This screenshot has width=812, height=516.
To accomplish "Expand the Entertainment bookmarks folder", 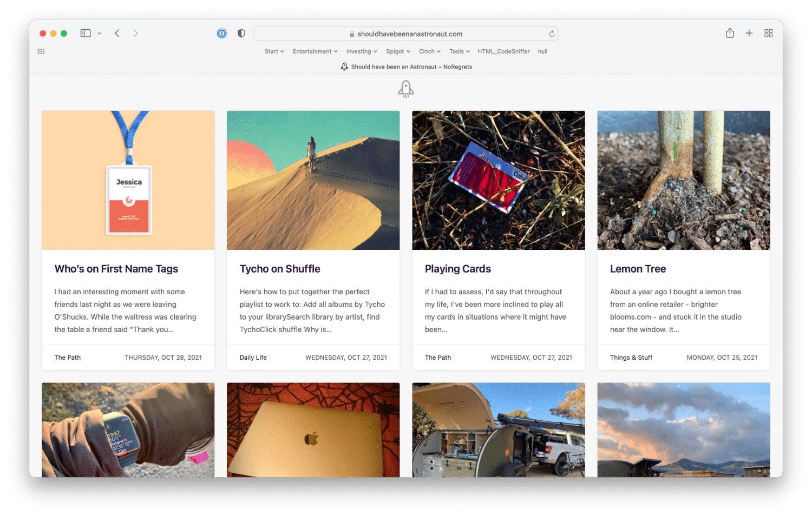I will point(315,51).
